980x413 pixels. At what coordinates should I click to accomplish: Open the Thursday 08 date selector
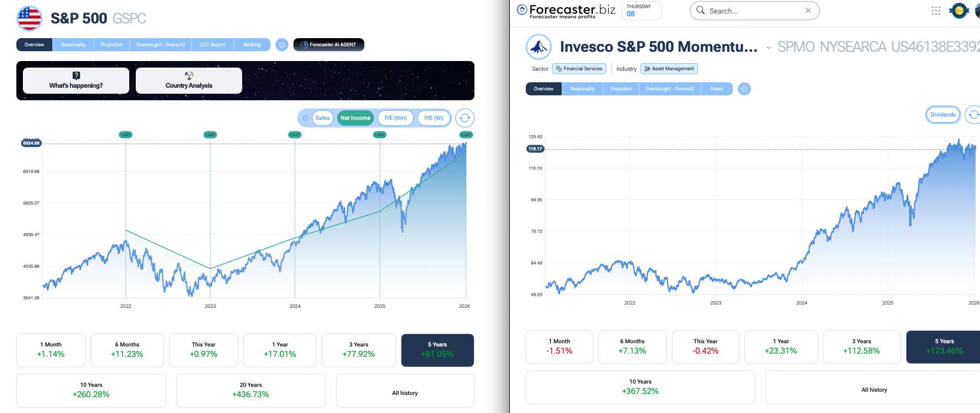(x=641, y=11)
